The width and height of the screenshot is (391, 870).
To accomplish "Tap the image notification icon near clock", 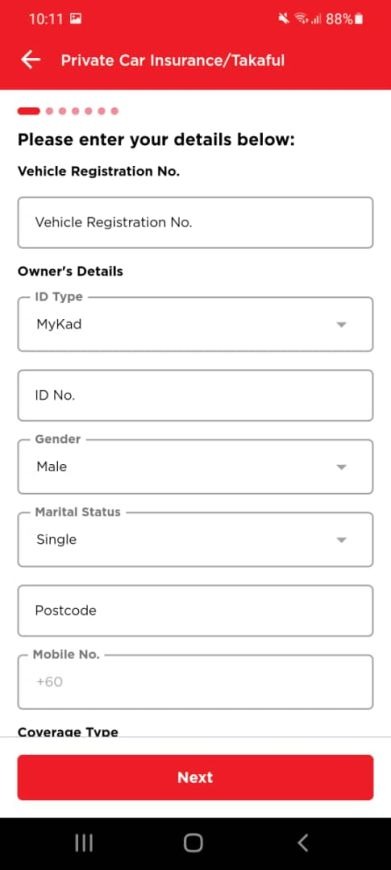I will point(76,19).
